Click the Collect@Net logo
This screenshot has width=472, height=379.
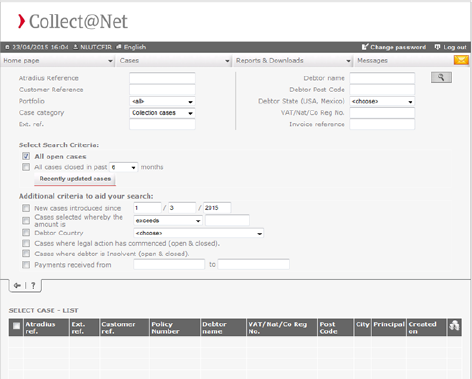click(x=73, y=21)
